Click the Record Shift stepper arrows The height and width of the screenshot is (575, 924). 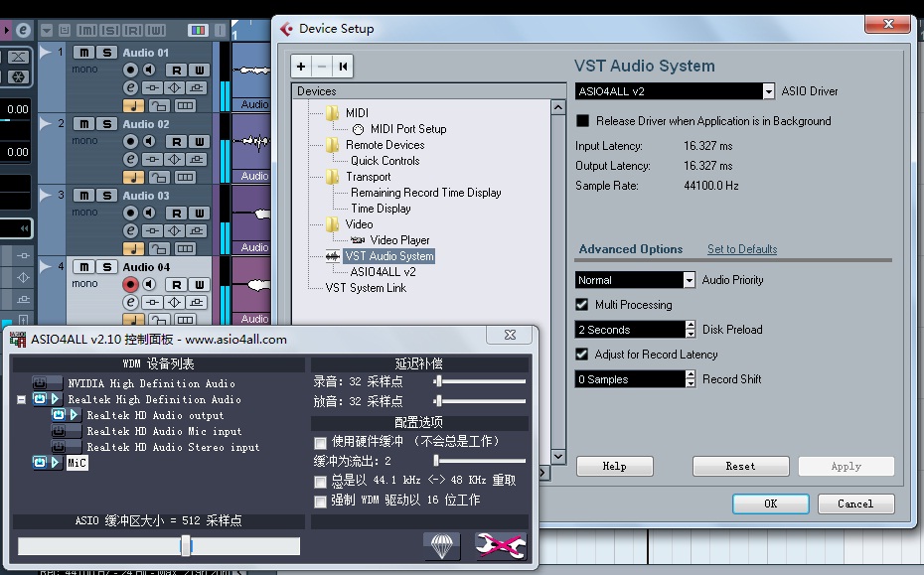tap(691, 378)
